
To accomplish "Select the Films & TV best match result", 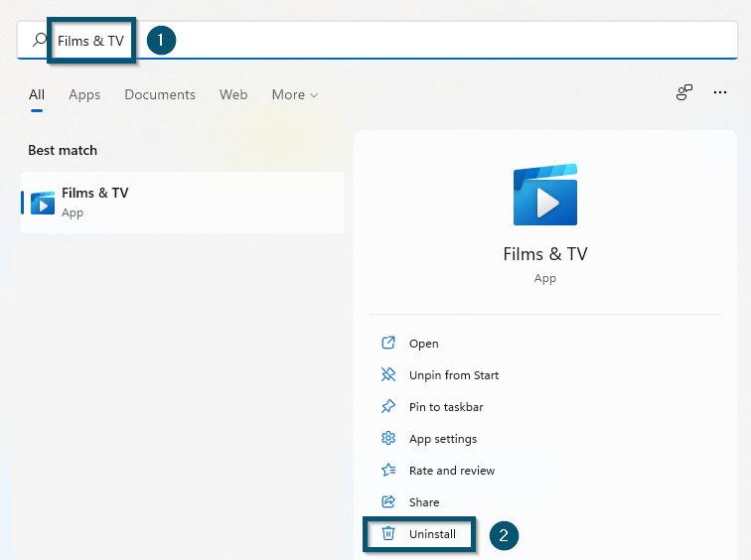I will 183,203.
